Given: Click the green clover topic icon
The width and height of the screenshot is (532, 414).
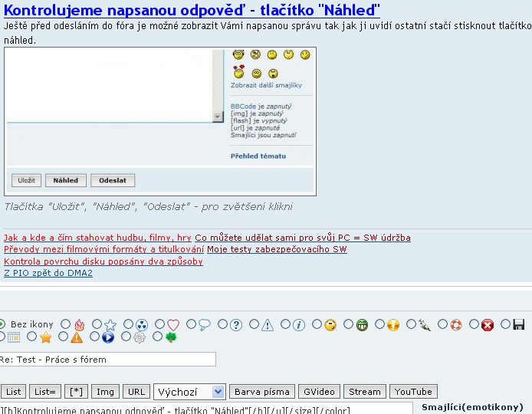Looking at the screenshot, I should pyautogui.click(x=171, y=337).
